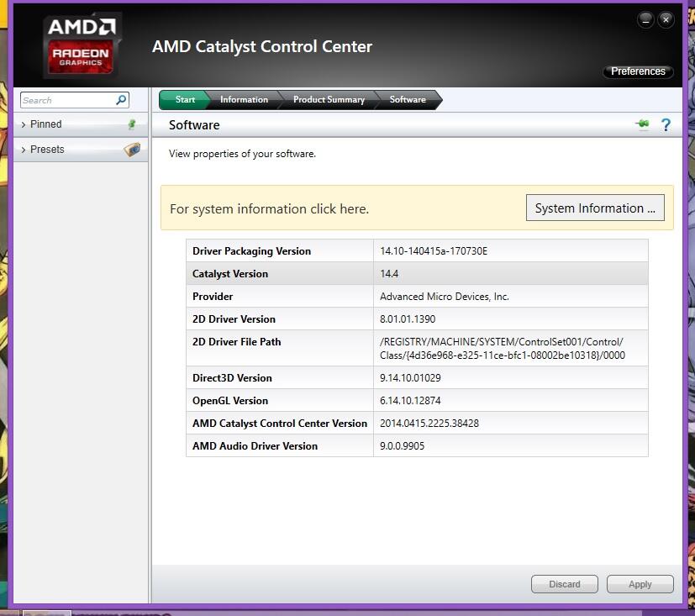Image resolution: width=695 pixels, height=616 pixels.
Task: Click the green pin icon beside Pinned
Action: (132, 124)
